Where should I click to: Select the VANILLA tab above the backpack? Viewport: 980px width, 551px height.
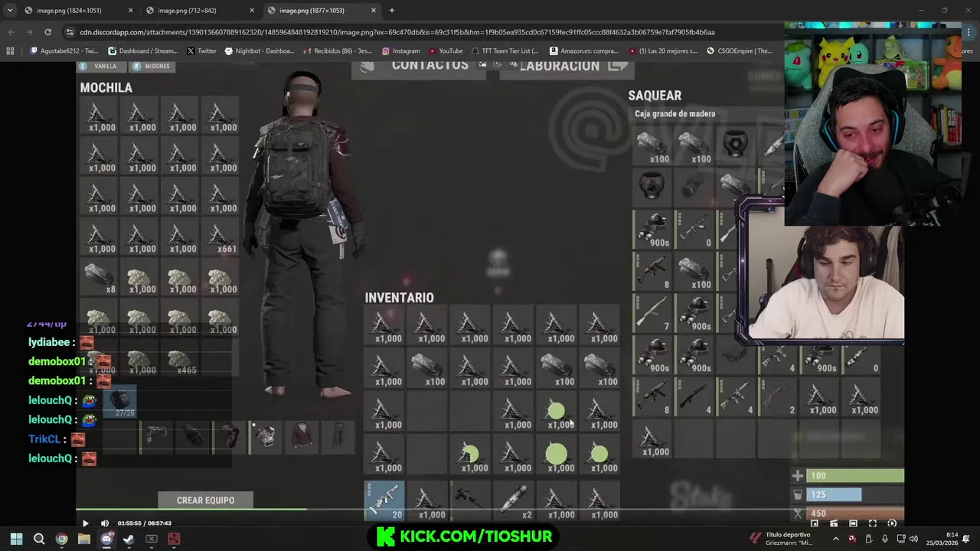[x=100, y=67]
